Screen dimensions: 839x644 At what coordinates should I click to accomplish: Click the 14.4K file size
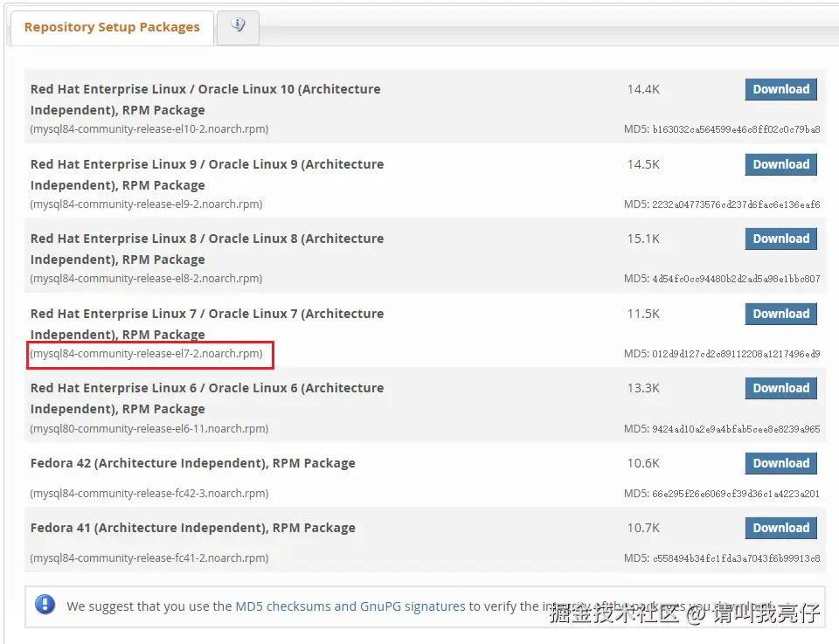[643, 89]
